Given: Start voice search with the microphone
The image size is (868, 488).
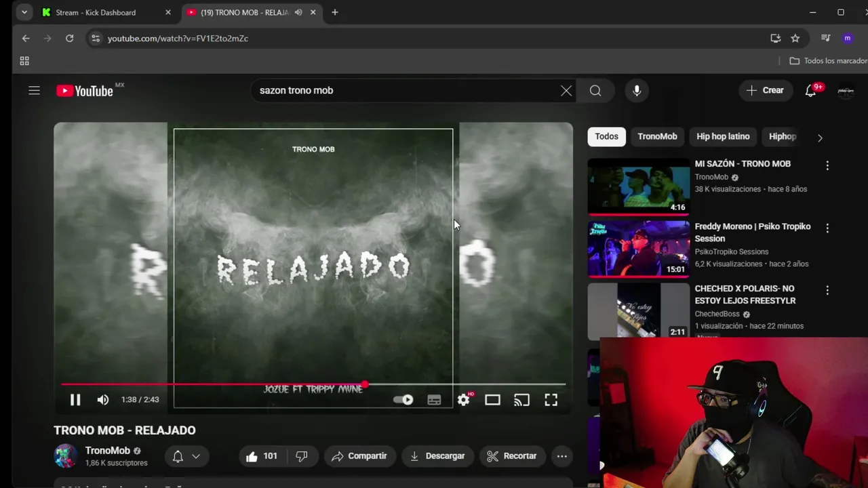Looking at the screenshot, I should coord(637,91).
